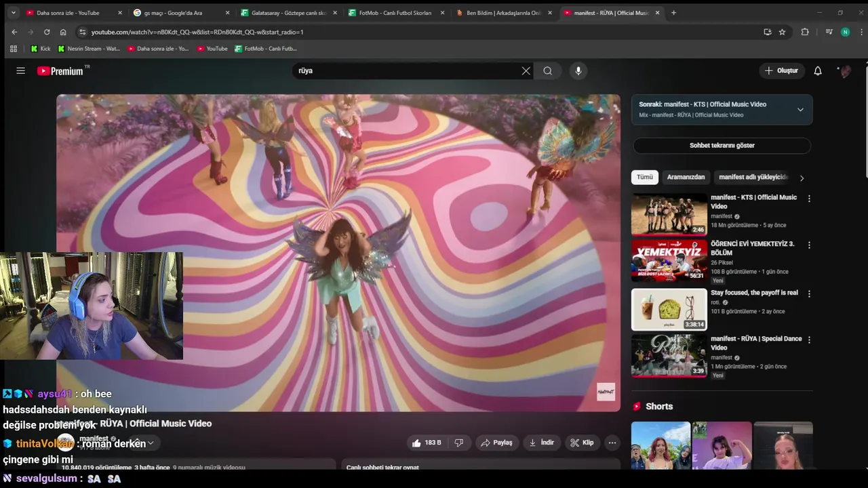Clear the search box with the X icon

coord(526,70)
